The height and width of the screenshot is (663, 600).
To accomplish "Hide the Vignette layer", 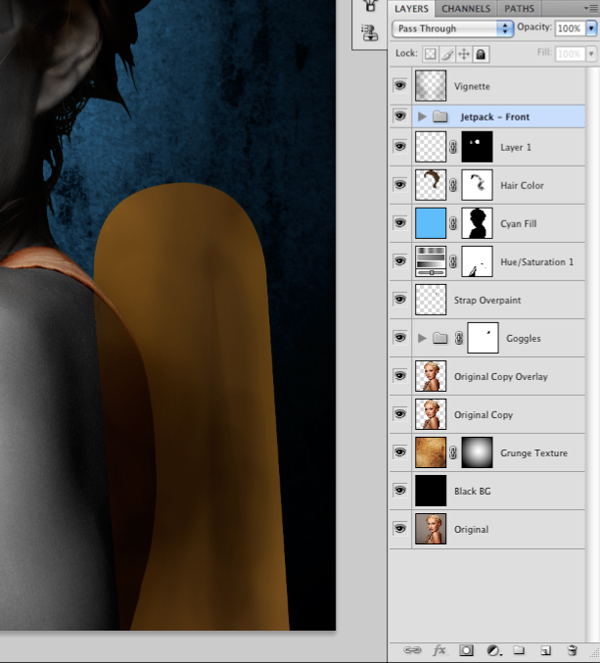I will tap(400, 86).
